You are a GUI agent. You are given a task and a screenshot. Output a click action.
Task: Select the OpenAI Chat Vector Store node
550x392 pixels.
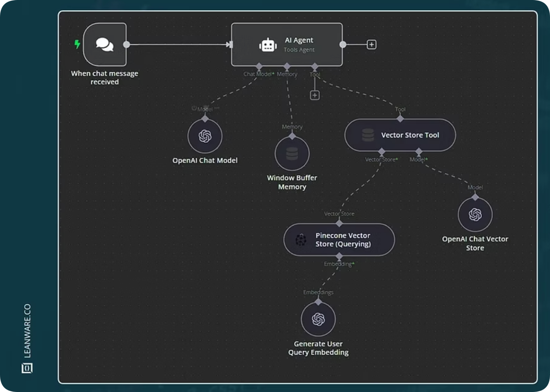475,215
